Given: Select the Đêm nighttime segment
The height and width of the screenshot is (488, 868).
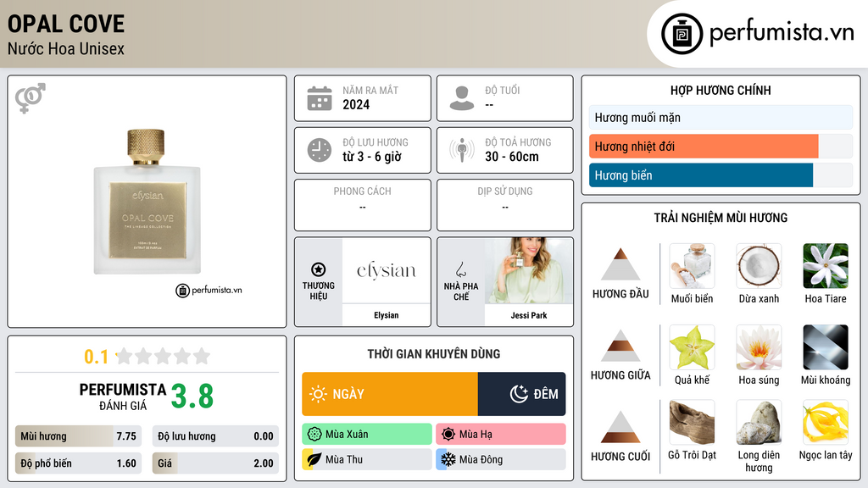Looking at the screenshot, I should pyautogui.click(x=521, y=394).
